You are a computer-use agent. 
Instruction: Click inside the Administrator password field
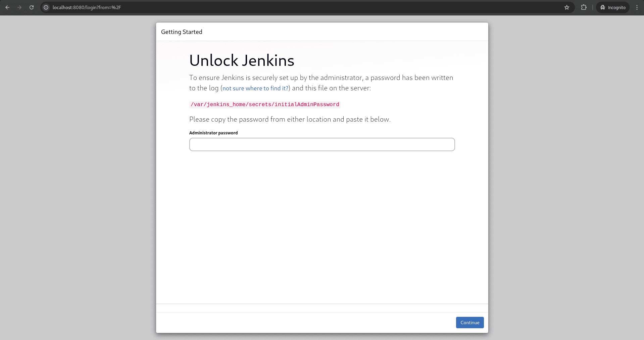point(321,144)
